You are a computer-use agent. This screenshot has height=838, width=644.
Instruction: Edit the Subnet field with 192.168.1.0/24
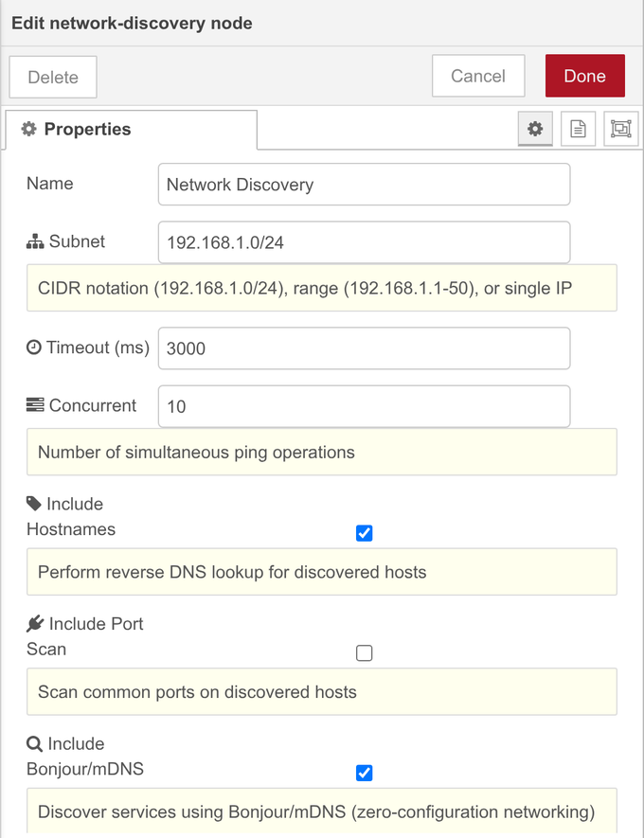364,242
